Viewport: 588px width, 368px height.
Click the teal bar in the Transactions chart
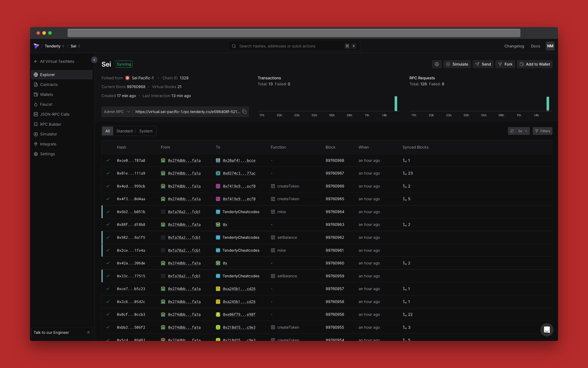point(396,104)
